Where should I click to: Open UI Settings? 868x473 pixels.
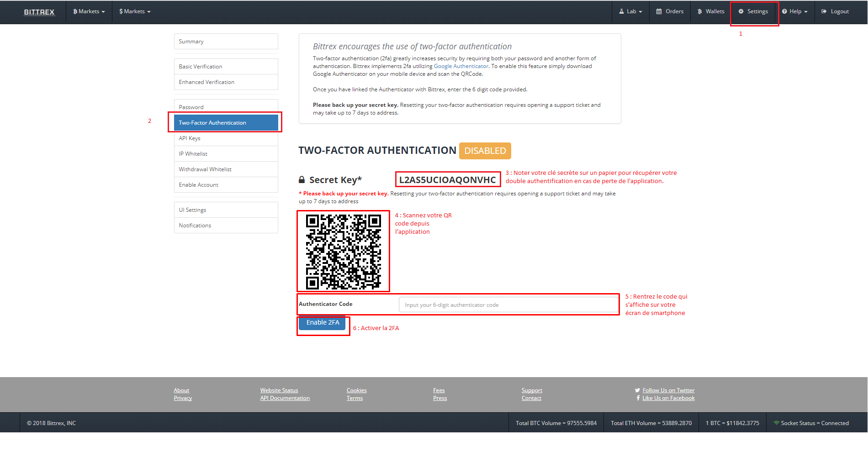click(x=226, y=210)
